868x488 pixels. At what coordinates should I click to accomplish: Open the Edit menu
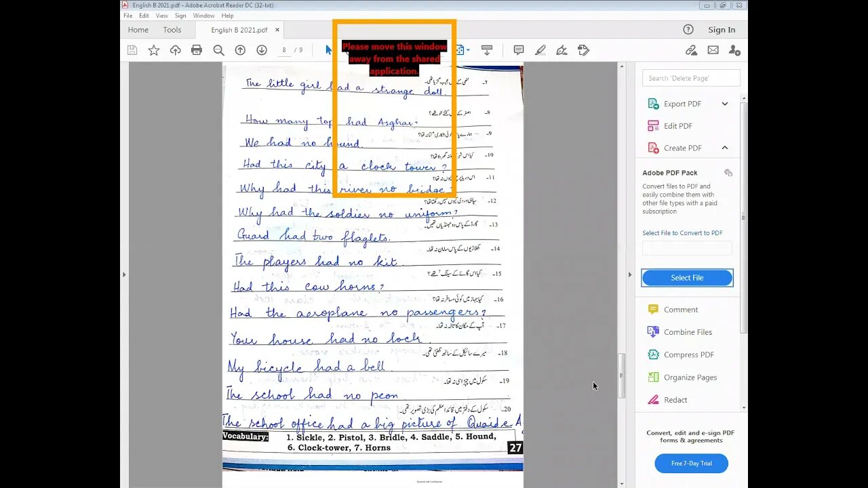point(144,16)
